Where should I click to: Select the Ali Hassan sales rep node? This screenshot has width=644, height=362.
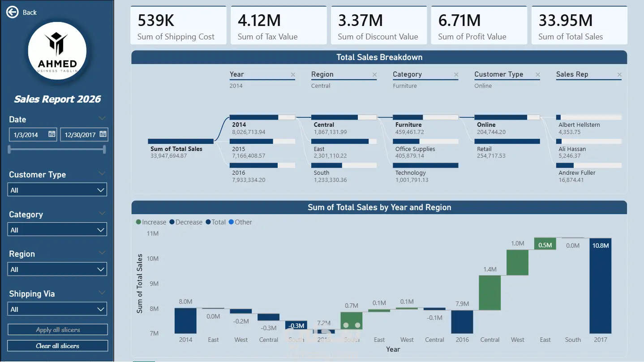[589, 149]
